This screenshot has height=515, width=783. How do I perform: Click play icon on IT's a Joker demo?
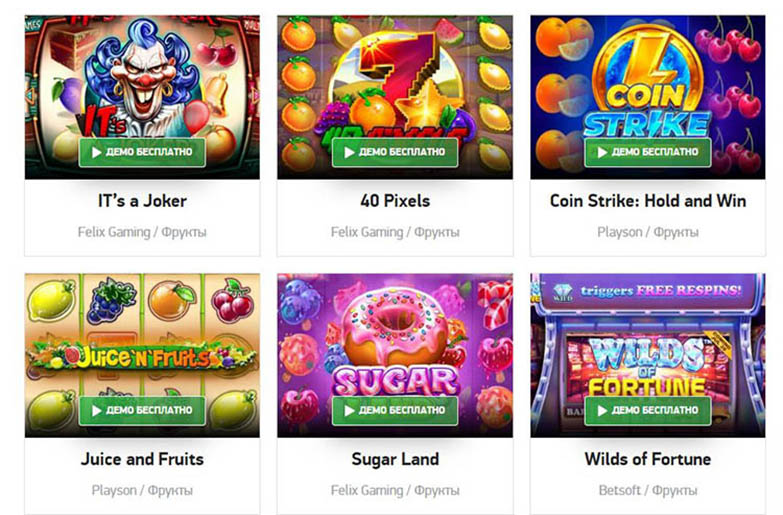tap(97, 152)
